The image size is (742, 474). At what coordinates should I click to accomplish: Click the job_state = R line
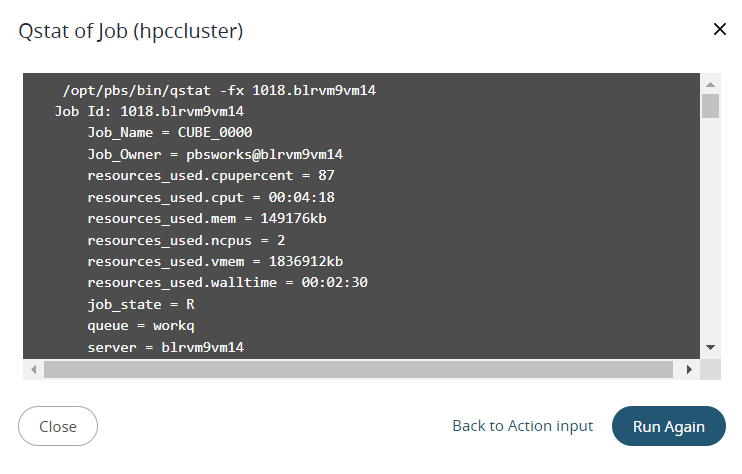pyautogui.click(x=140, y=303)
